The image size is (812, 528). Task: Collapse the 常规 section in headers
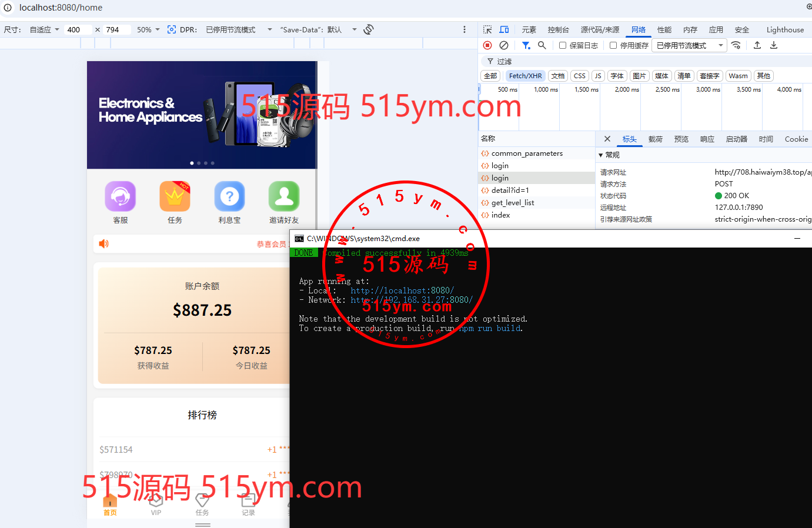coord(601,155)
